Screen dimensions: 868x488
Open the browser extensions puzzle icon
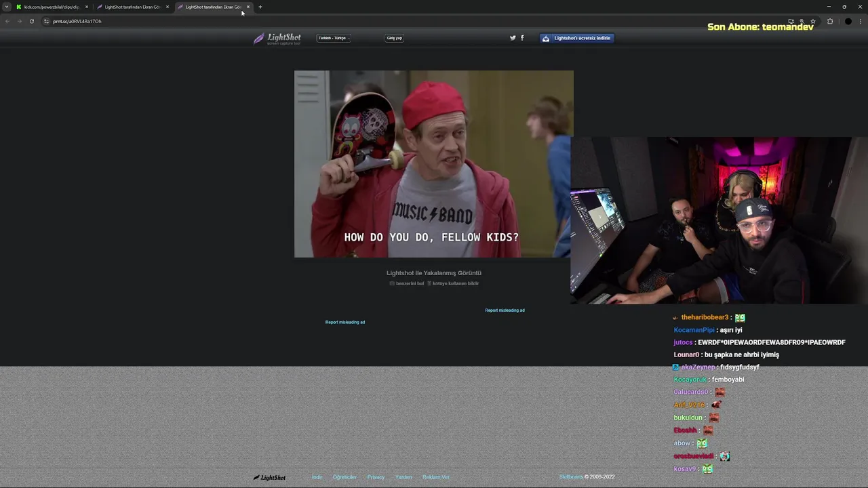(x=830, y=21)
